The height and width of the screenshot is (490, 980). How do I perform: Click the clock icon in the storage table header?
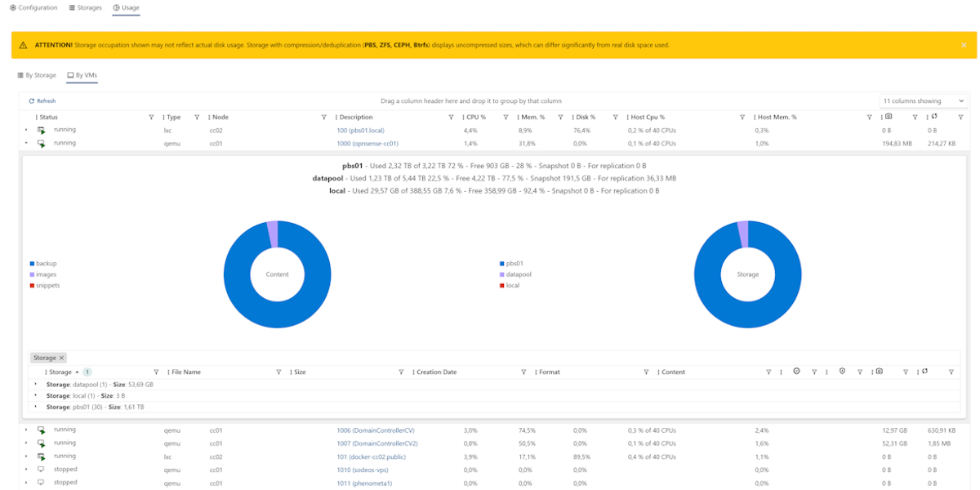pos(796,372)
